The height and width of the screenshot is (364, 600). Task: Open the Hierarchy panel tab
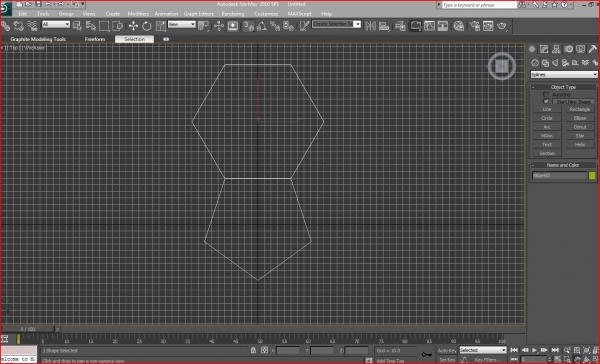click(556, 49)
